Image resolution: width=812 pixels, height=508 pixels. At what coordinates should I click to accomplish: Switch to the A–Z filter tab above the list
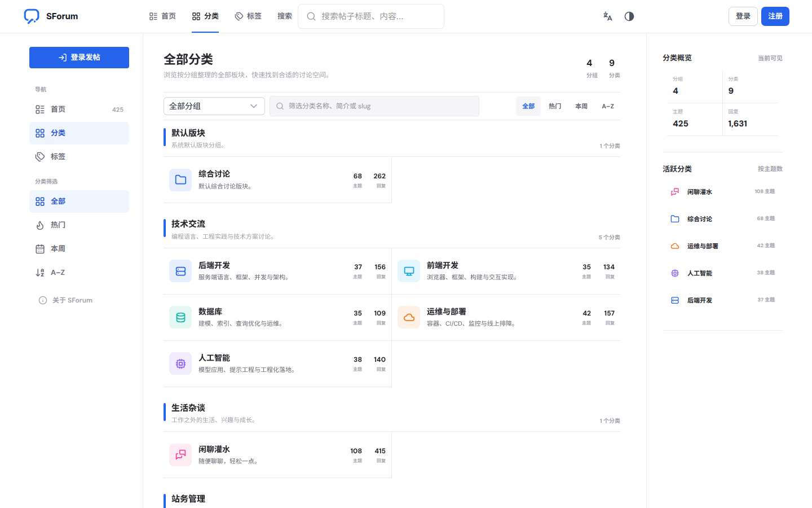608,106
